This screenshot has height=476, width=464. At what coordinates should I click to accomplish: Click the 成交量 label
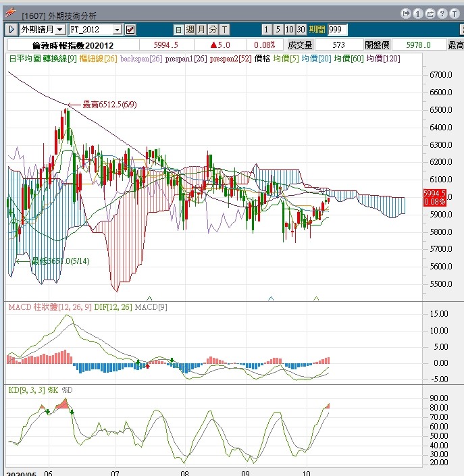tap(300, 45)
